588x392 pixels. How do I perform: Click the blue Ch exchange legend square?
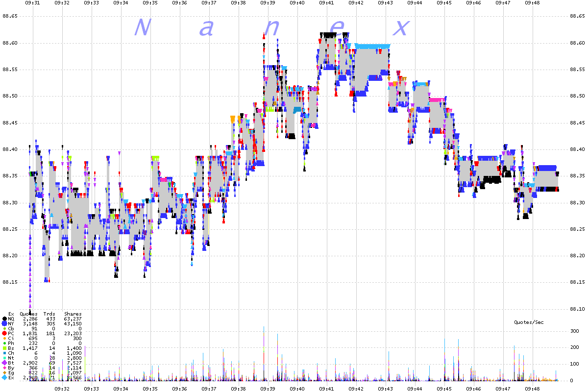point(5,353)
